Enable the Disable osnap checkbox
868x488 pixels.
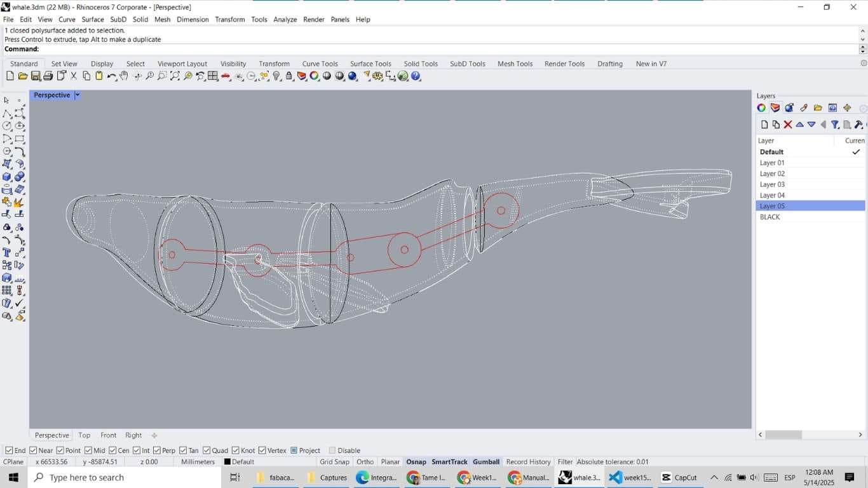[x=332, y=451]
